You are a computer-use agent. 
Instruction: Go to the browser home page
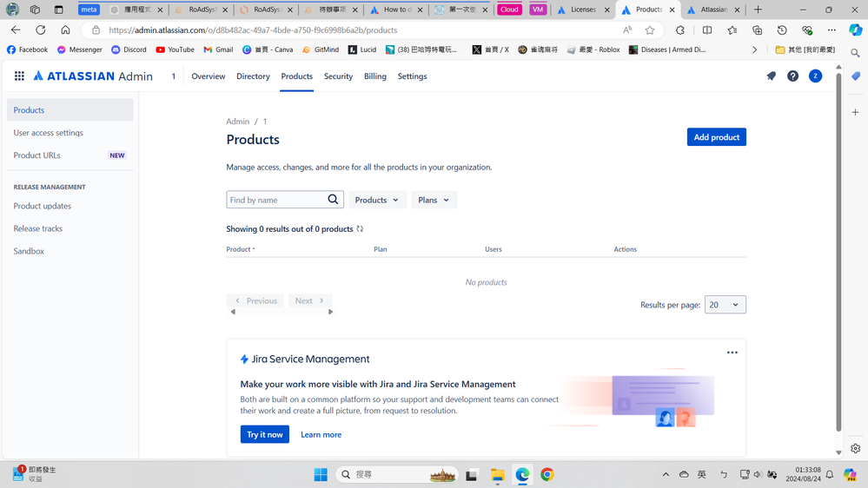click(65, 30)
